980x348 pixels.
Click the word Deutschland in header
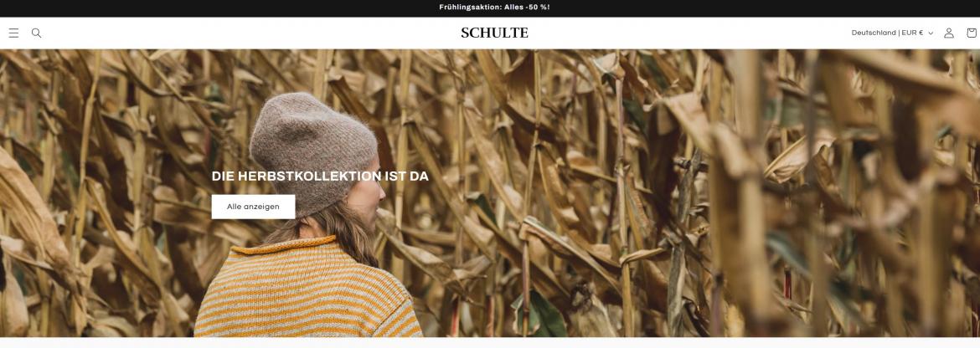tap(873, 33)
